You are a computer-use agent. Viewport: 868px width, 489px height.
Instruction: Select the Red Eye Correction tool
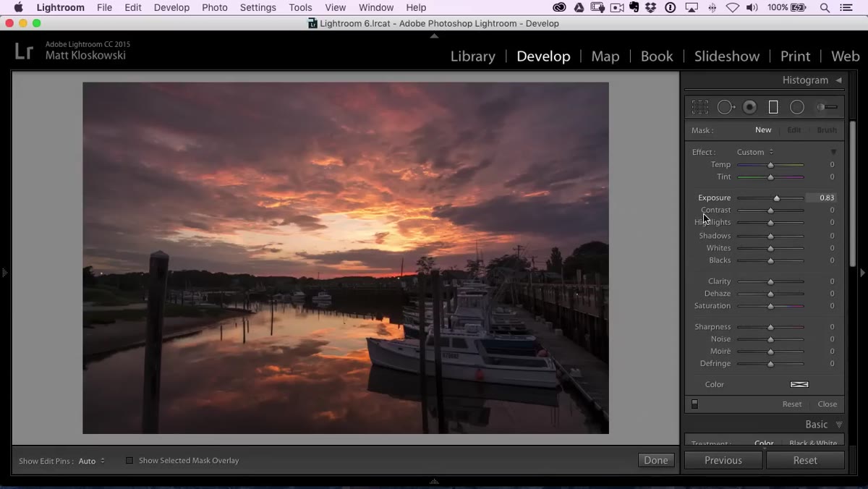click(750, 107)
